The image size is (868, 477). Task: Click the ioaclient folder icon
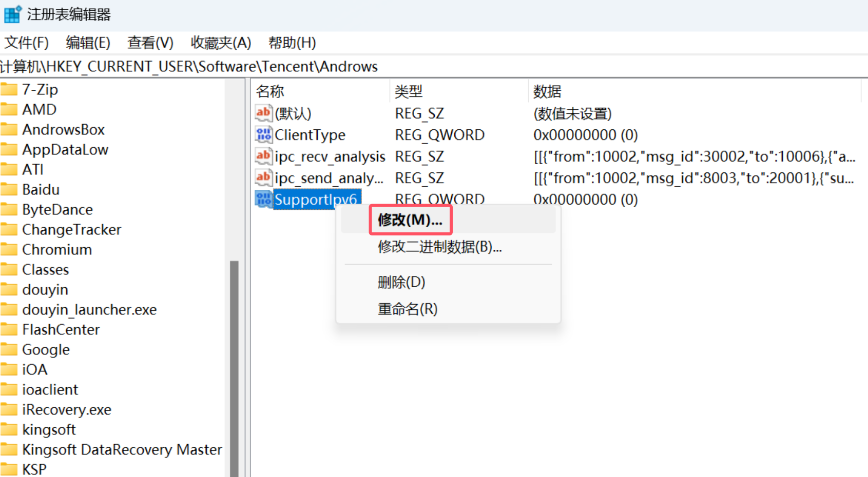[9, 390]
